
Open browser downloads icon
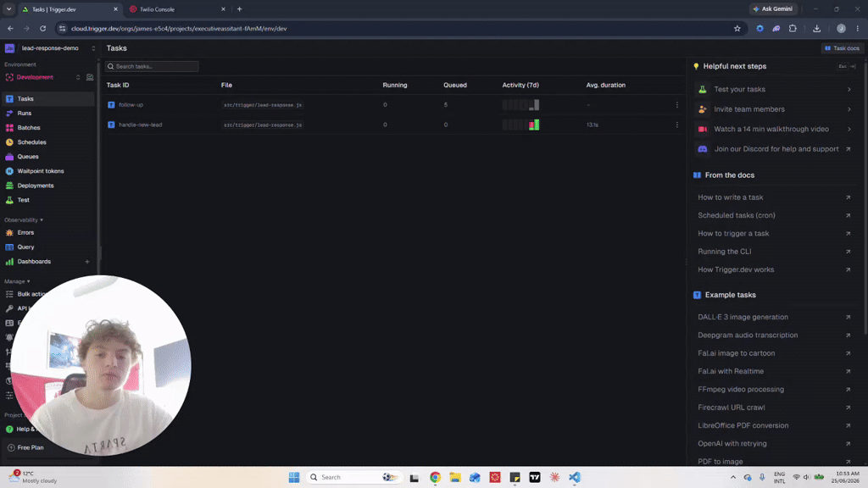click(x=816, y=29)
